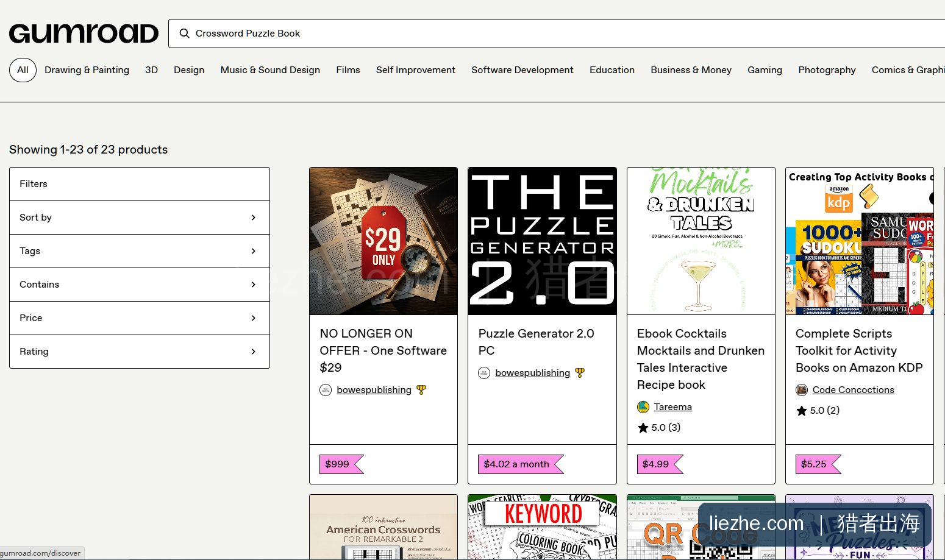This screenshot has width=945, height=560.
Task: Click the search field with Crossword Puzzle Book
Action: click(x=557, y=34)
